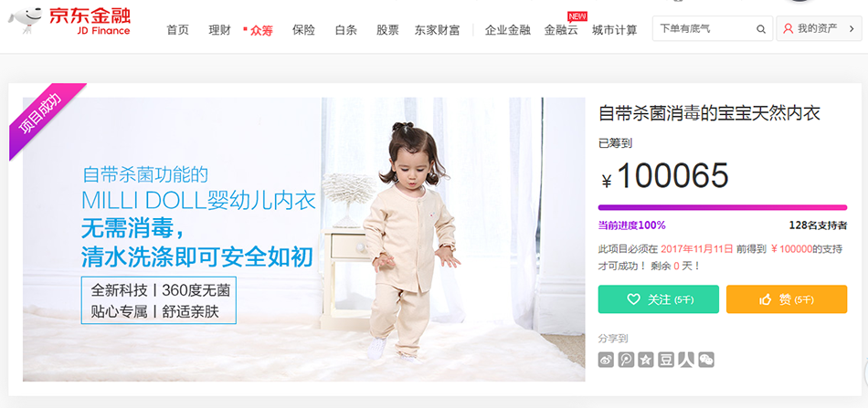Open the 东家财富 nav link
Image resolution: width=868 pixels, height=408 pixels.
coord(438,30)
